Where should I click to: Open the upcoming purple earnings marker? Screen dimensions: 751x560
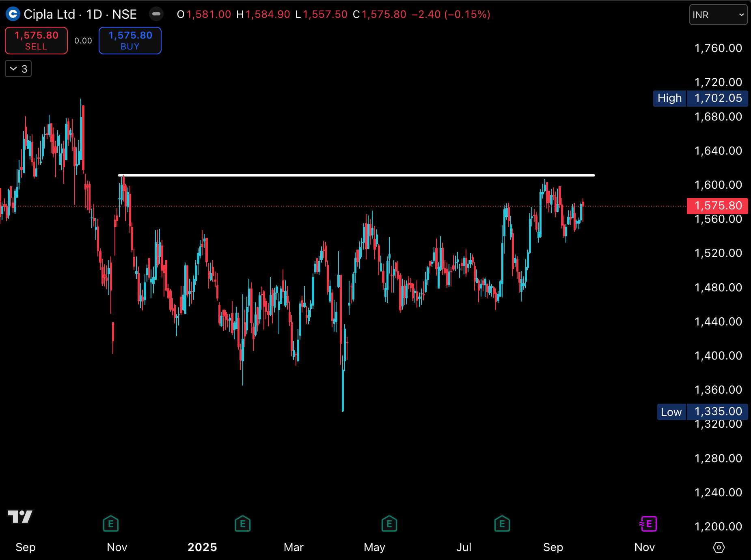(648, 523)
